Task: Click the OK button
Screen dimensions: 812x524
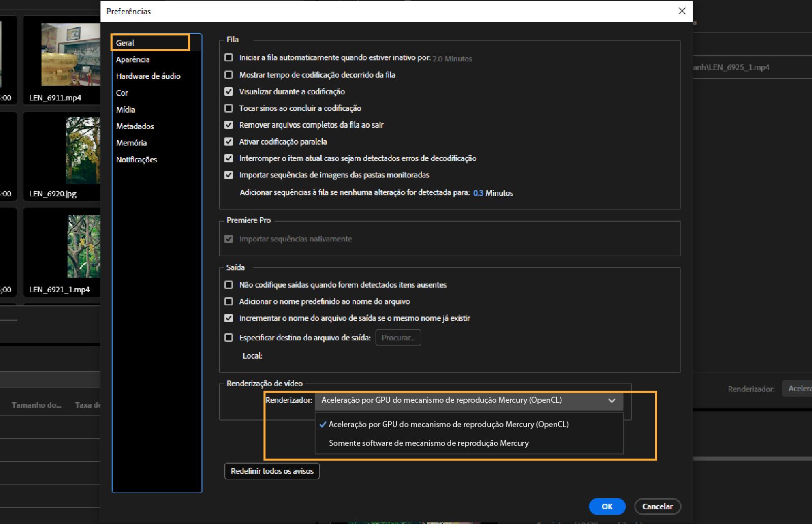Action: [607, 506]
